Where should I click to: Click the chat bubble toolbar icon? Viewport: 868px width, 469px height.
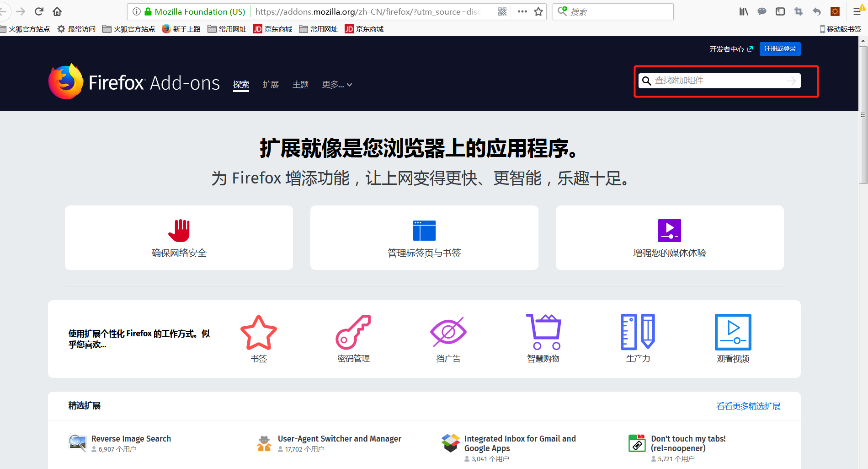(762, 11)
